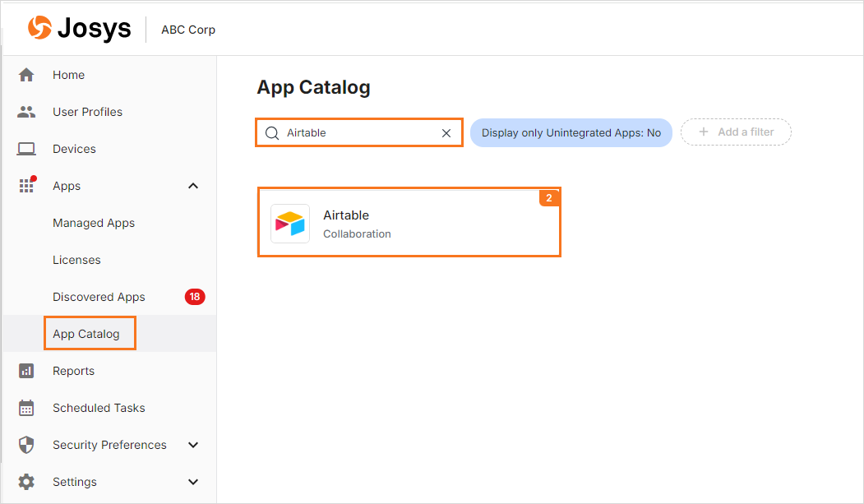This screenshot has width=864, height=504.
Task: Open the Airtable app title
Action: [346, 215]
